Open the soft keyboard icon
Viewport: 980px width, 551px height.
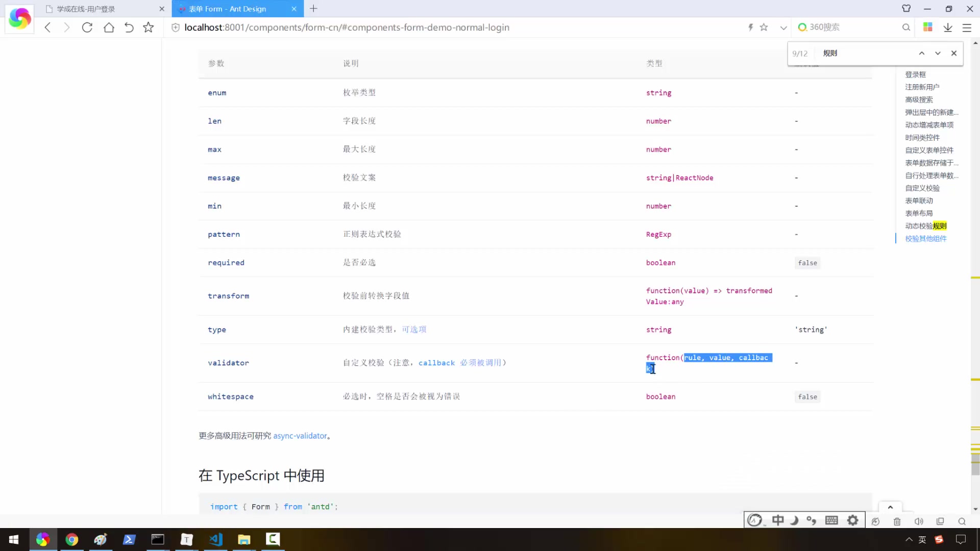[831, 520]
